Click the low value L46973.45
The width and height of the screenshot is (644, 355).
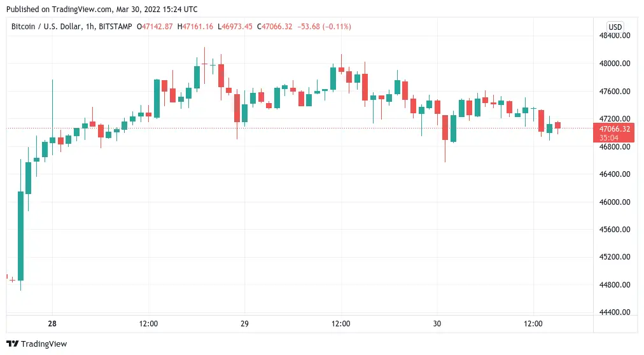235,26
